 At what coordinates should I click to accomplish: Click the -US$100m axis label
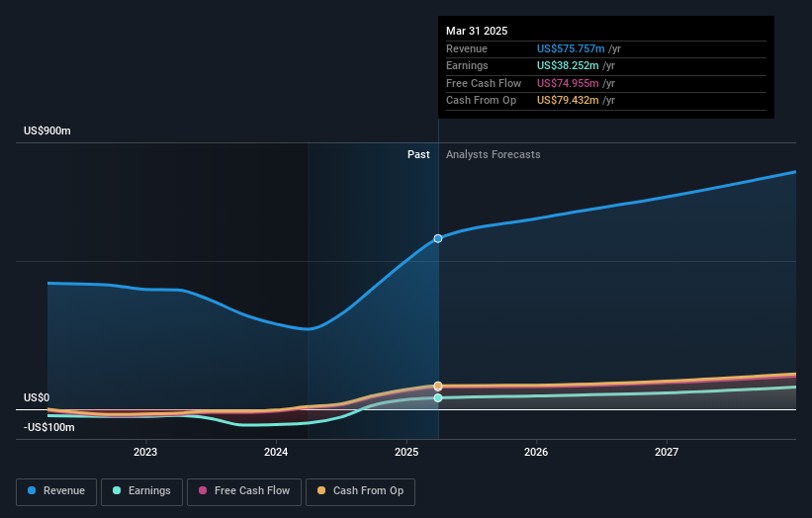49,427
